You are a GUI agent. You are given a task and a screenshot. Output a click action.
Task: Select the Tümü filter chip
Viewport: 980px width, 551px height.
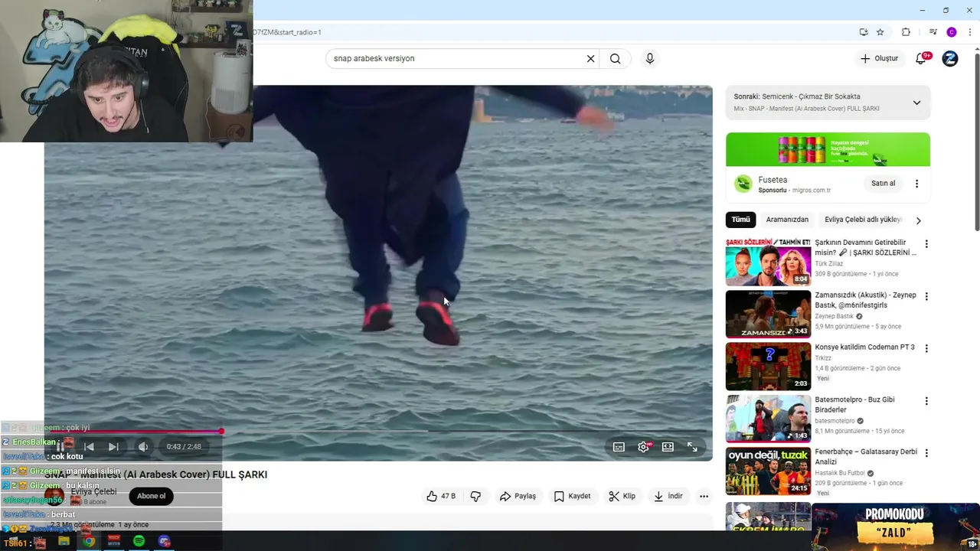click(x=740, y=220)
